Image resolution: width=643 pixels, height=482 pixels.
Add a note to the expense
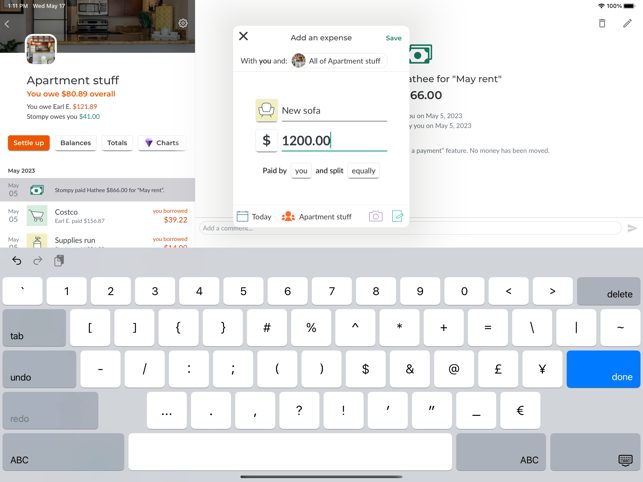pyautogui.click(x=397, y=216)
